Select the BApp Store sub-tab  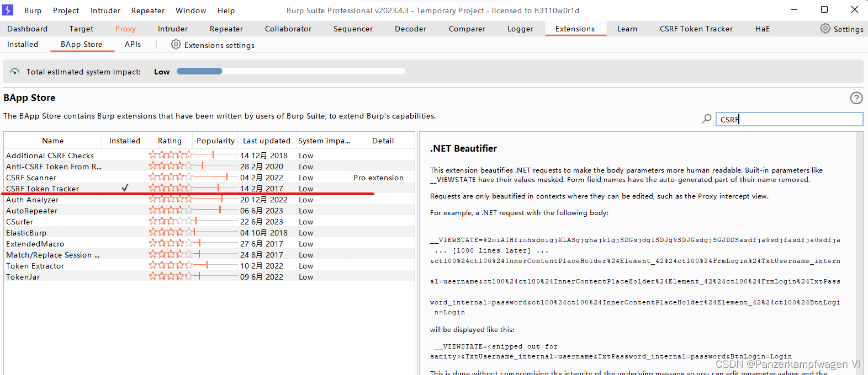coord(82,44)
